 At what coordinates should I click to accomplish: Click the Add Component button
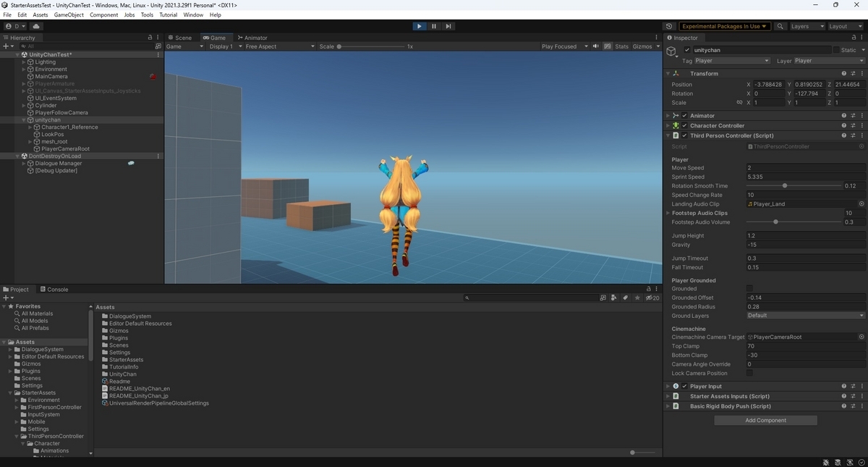[765, 420]
